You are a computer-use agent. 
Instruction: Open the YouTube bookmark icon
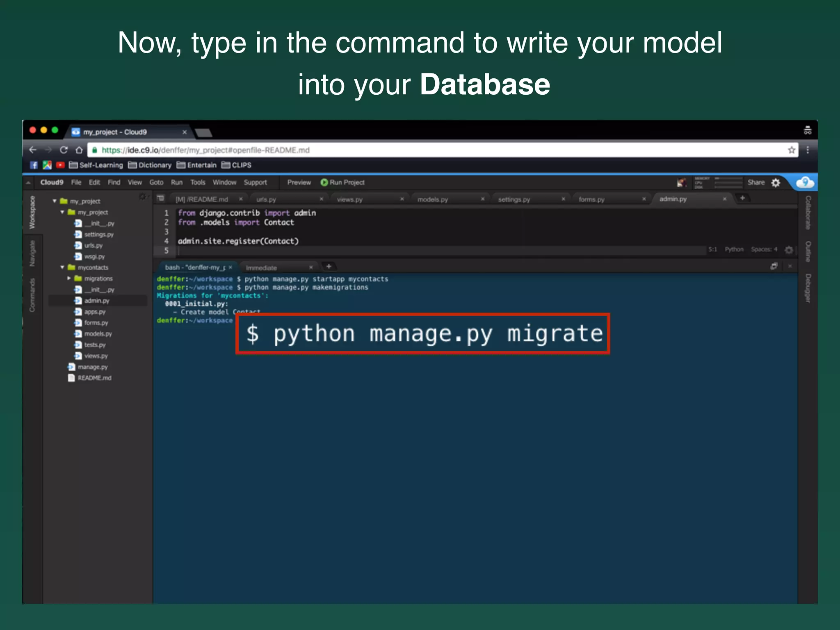[60, 165]
